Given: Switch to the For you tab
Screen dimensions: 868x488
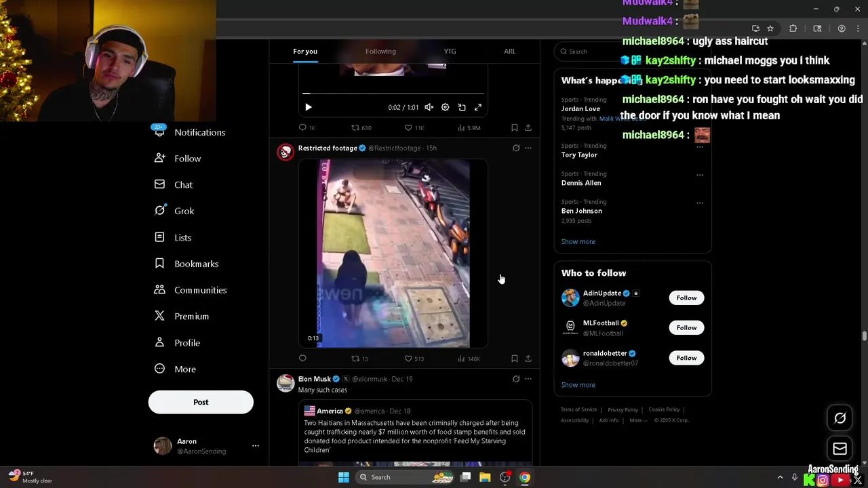Looking at the screenshot, I should click(x=305, y=52).
